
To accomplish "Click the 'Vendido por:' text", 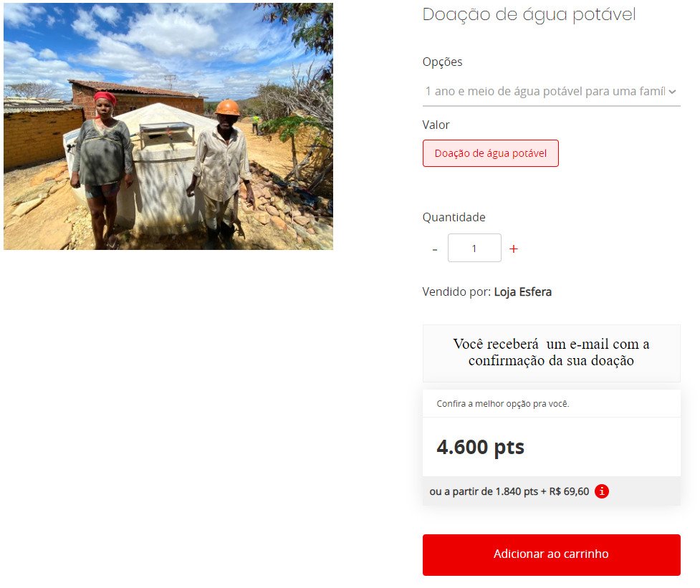I will 456,291.
